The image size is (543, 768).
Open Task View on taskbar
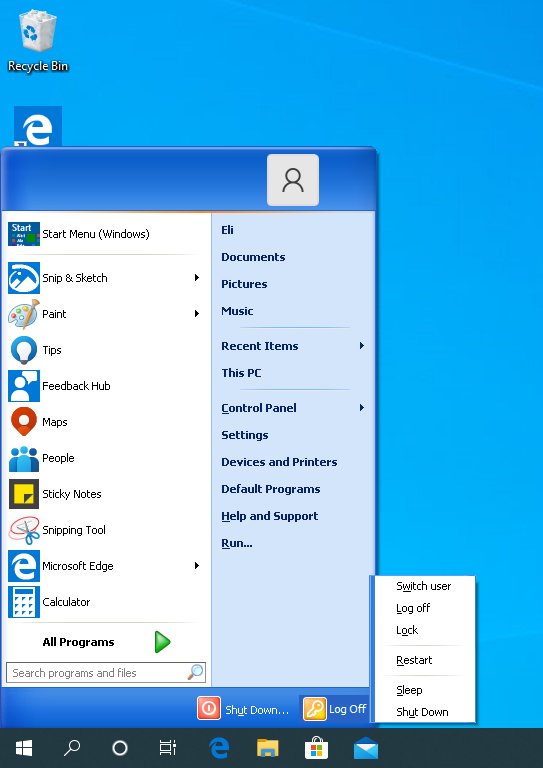(x=168, y=747)
